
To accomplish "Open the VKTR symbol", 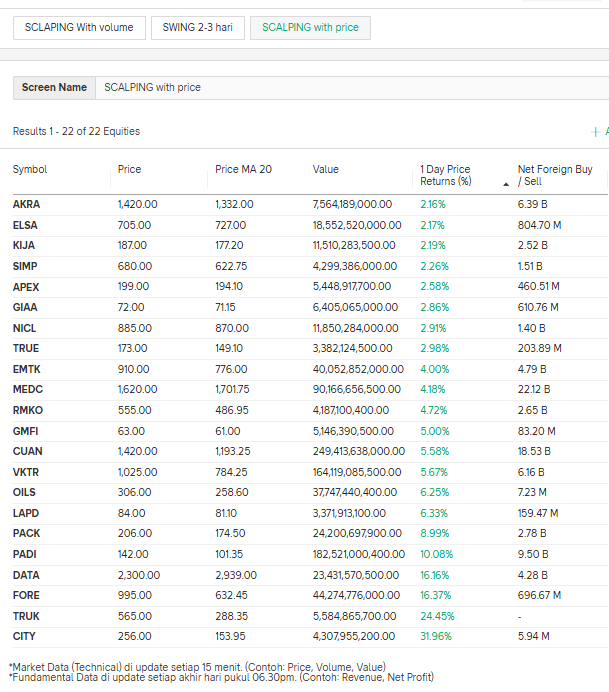I will click(26, 473).
